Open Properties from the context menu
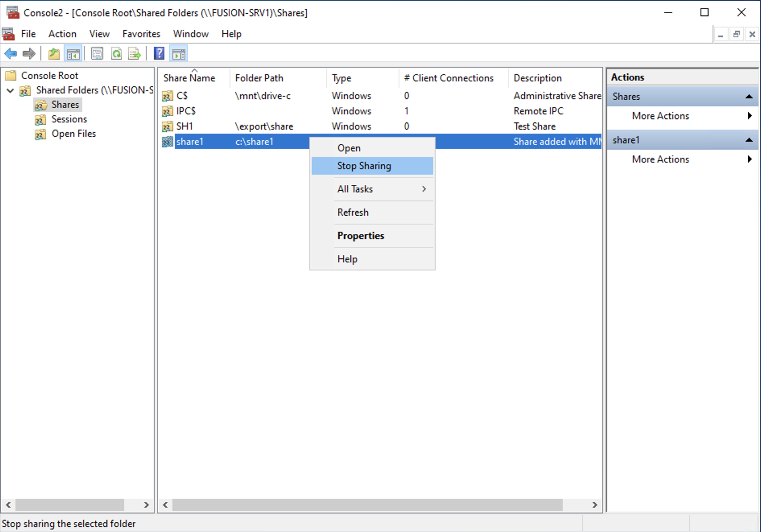 pos(360,236)
